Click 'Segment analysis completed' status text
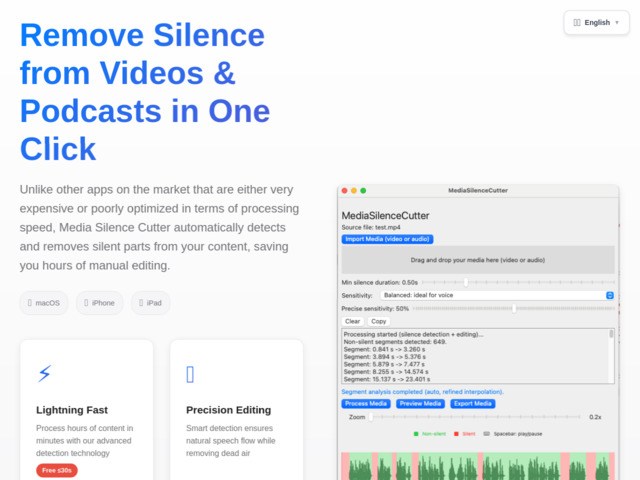640x480 pixels. tap(422, 392)
